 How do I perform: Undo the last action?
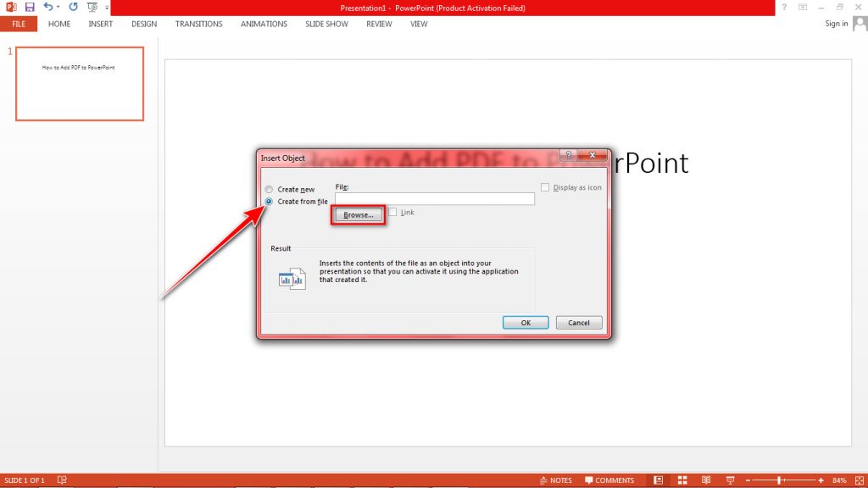47,7
